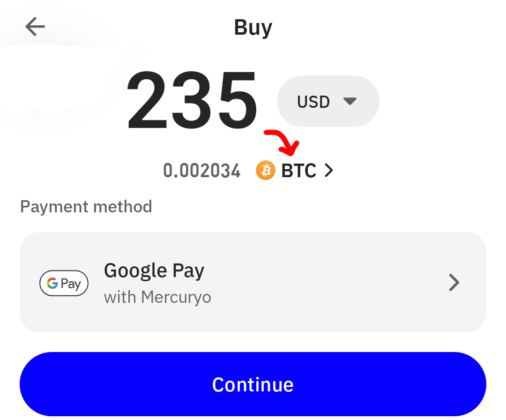506x420 pixels.
Task: Select the USD text inside the currency pill
Action: coord(313,101)
